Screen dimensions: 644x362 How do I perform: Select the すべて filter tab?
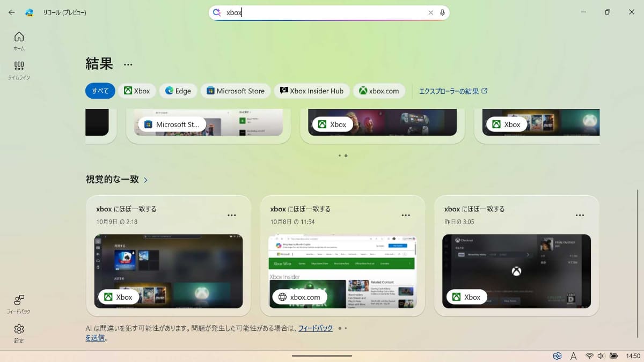click(x=100, y=91)
